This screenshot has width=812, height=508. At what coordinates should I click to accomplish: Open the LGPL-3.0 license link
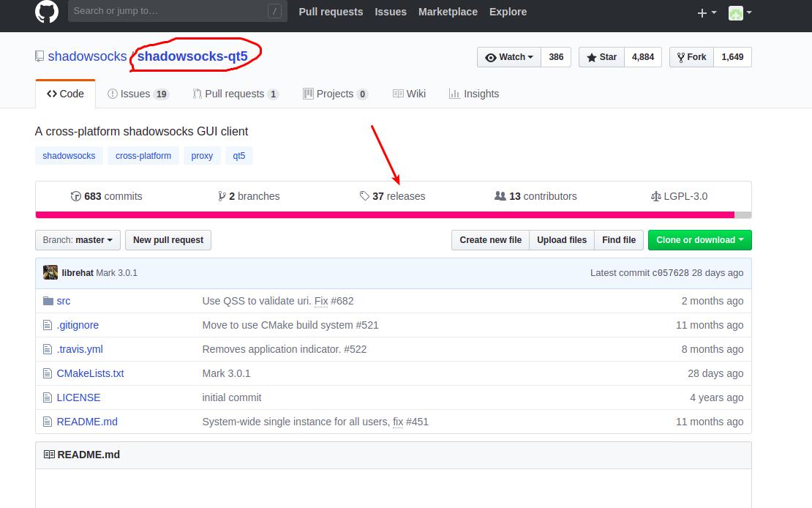coord(679,196)
